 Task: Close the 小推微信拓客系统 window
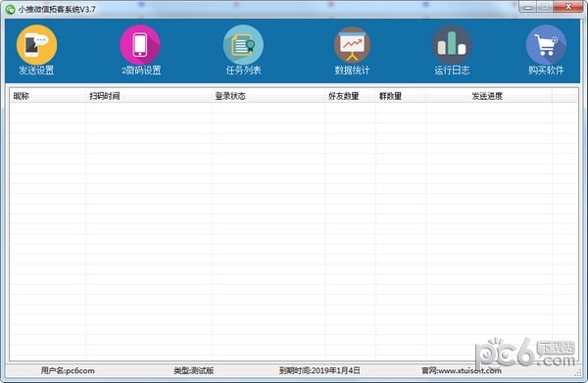click(568, 7)
